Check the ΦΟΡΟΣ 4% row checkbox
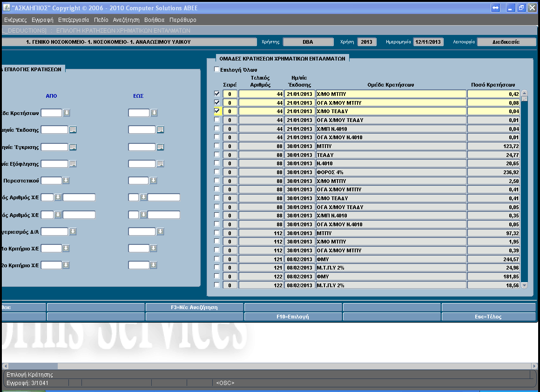The width and height of the screenshot is (540, 392). (x=216, y=172)
